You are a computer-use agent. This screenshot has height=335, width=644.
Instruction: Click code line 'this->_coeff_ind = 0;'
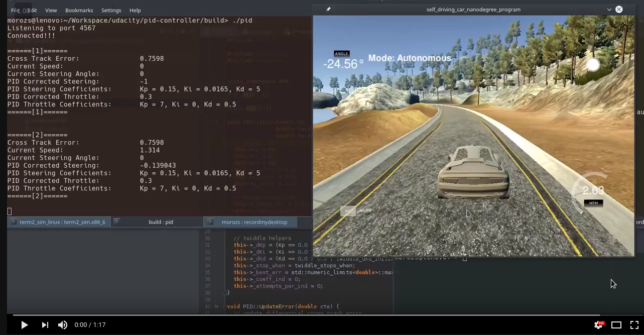[267, 279]
